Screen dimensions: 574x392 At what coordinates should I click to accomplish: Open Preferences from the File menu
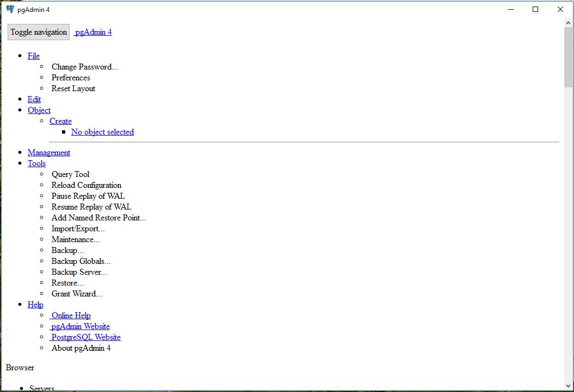coord(71,78)
